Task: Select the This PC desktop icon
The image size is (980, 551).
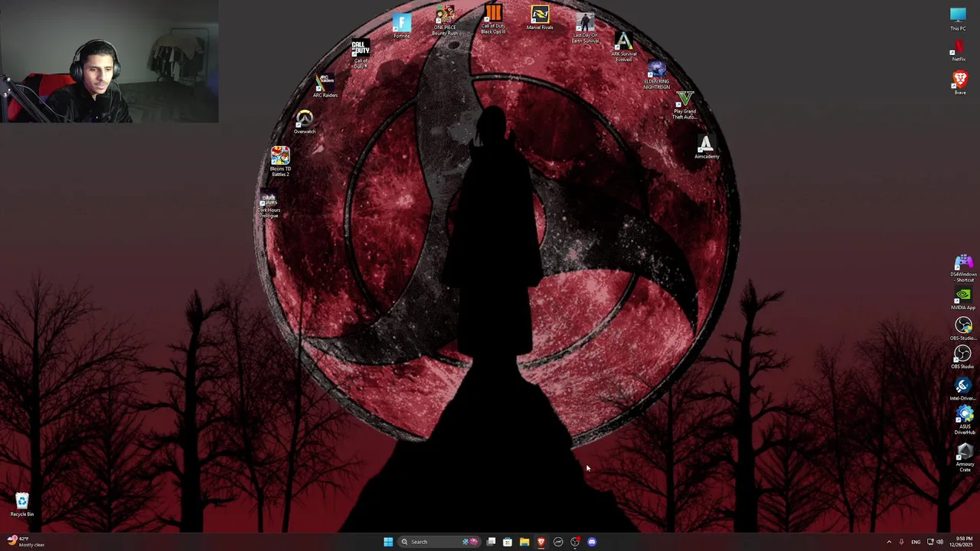Action: coord(958,19)
